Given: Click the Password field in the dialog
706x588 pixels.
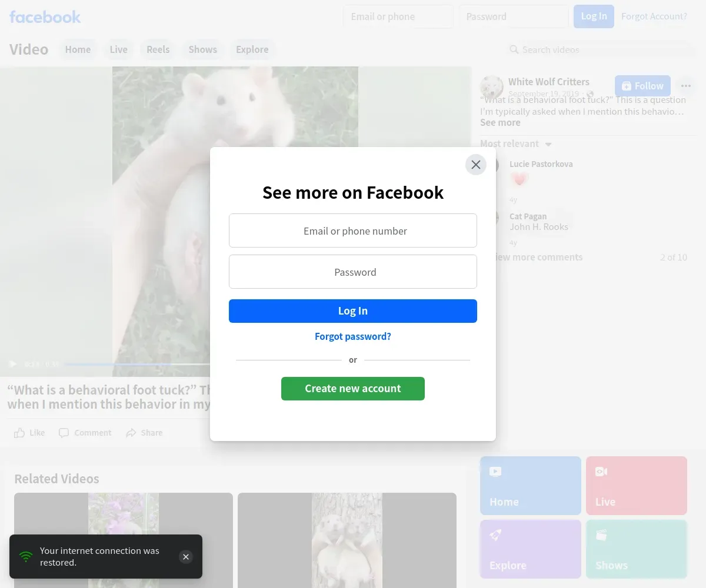Looking at the screenshot, I should [x=353, y=272].
